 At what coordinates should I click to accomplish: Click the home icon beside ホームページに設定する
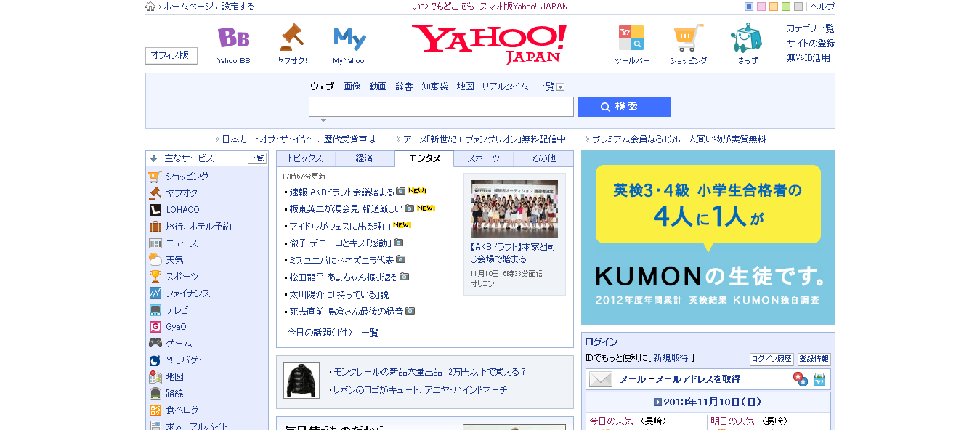tap(150, 7)
